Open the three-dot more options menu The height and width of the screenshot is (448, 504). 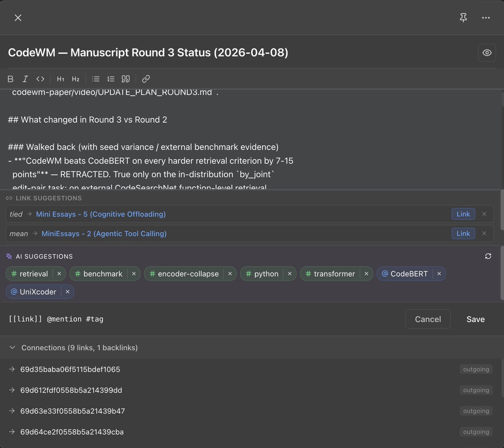point(486,18)
